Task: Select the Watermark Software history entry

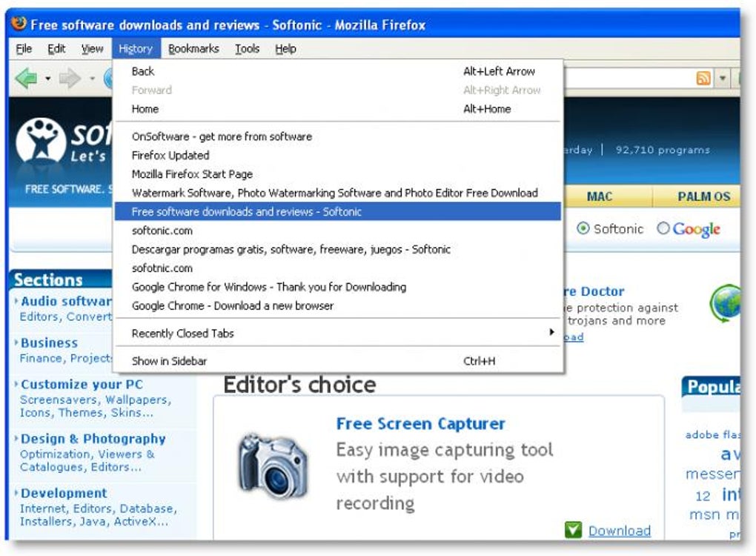Action: point(338,193)
